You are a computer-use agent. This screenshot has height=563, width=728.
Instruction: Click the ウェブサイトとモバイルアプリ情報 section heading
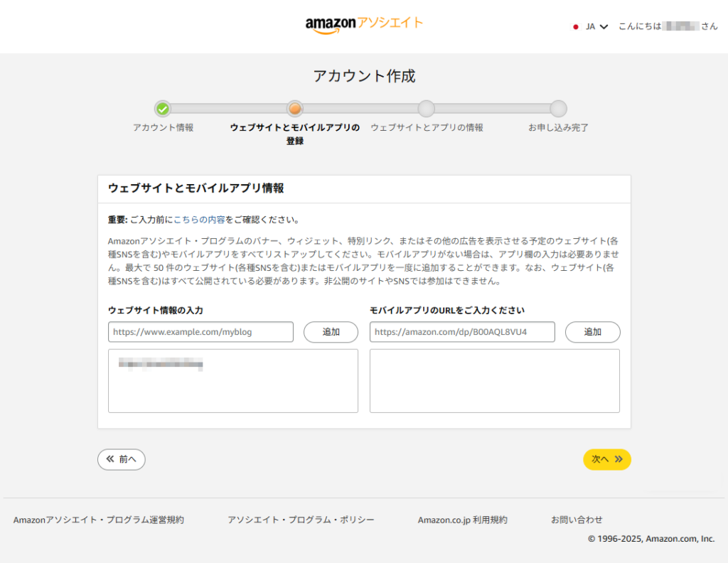[196, 188]
